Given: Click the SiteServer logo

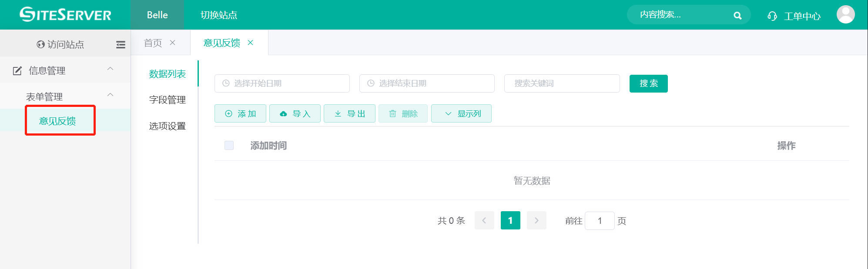Looking at the screenshot, I should tap(65, 15).
